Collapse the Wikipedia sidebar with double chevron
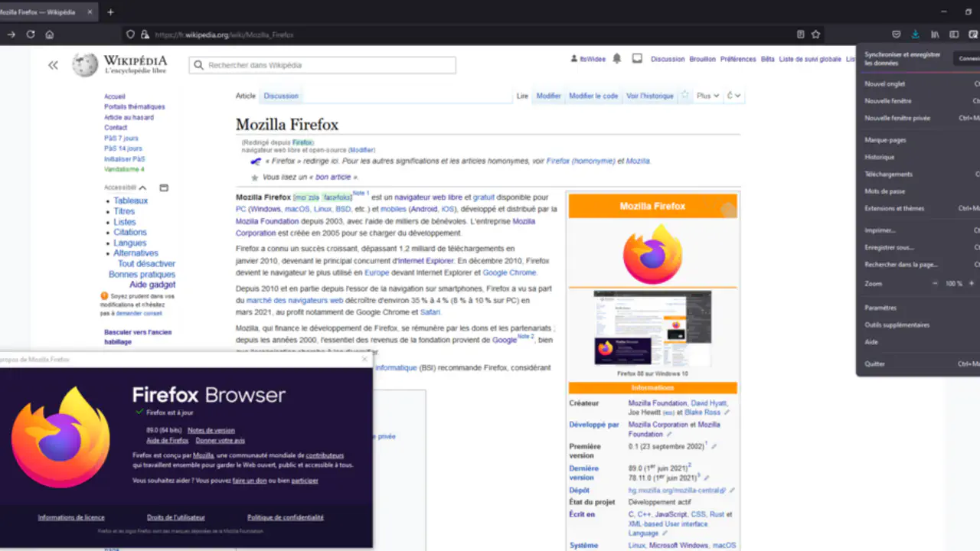The height and width of the screenshot is (551, 980). pos(53,65)
